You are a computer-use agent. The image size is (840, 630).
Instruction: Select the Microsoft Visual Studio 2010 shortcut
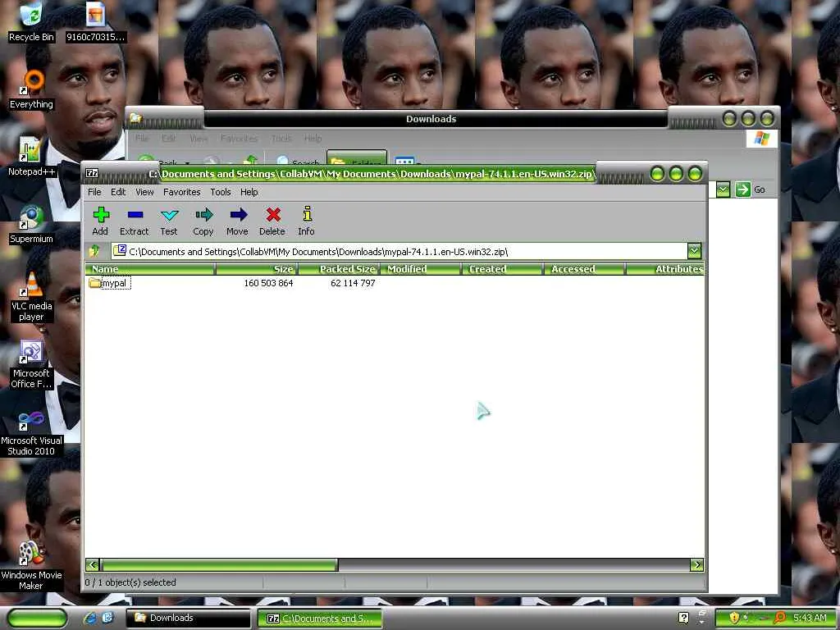31,431
